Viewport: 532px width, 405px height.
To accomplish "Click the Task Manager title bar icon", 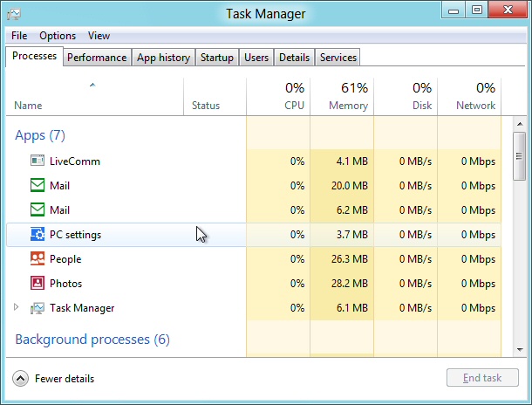I will 14,14.
